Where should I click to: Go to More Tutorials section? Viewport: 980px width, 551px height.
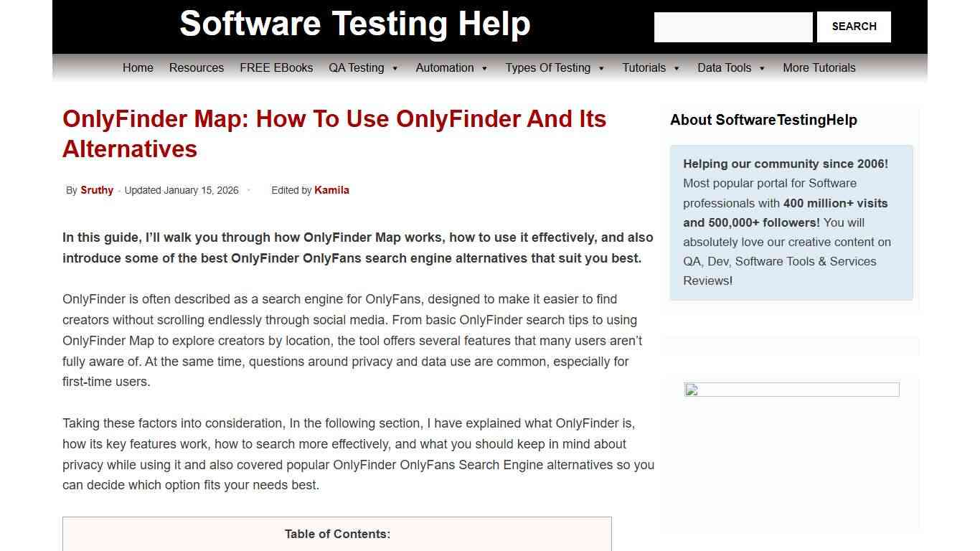click(x=819, y=67)
